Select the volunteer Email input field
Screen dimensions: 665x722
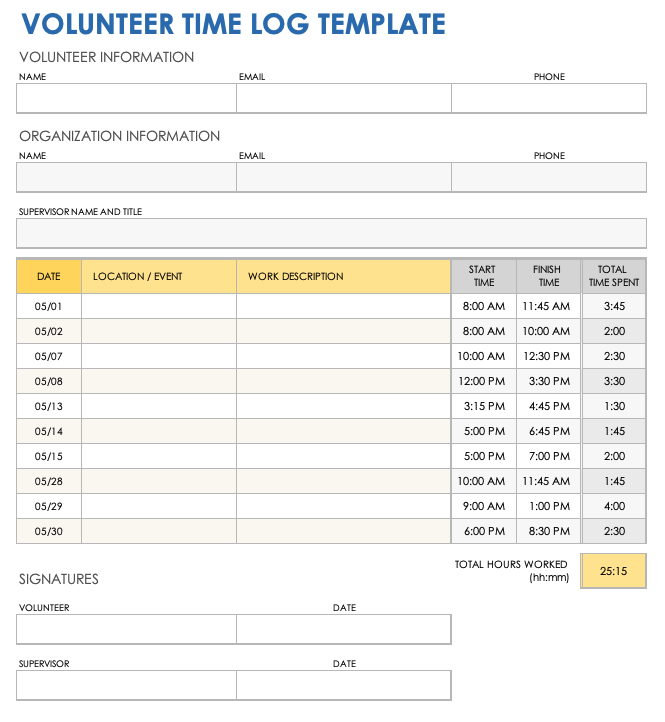click(343, 98)
